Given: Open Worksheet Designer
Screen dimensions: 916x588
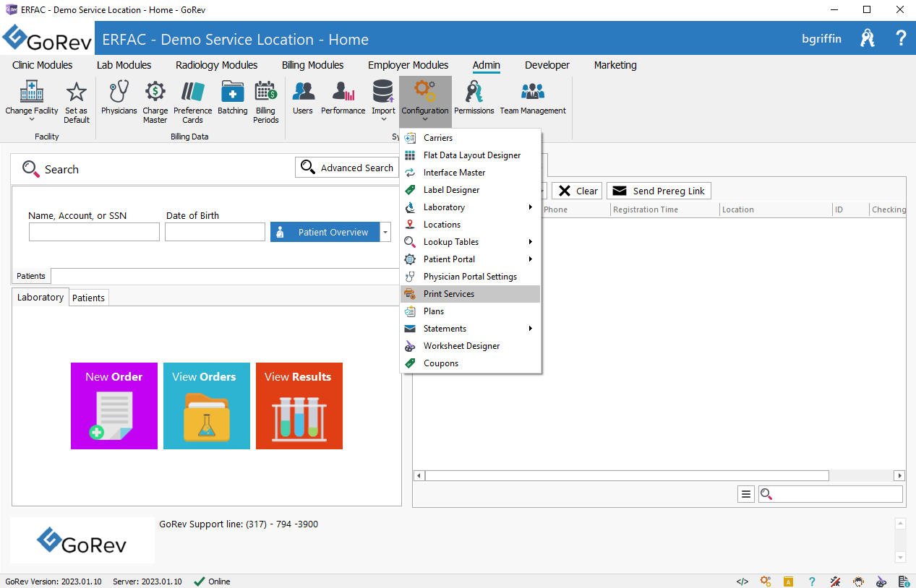Looking at the screenshot, I should 470,346.
